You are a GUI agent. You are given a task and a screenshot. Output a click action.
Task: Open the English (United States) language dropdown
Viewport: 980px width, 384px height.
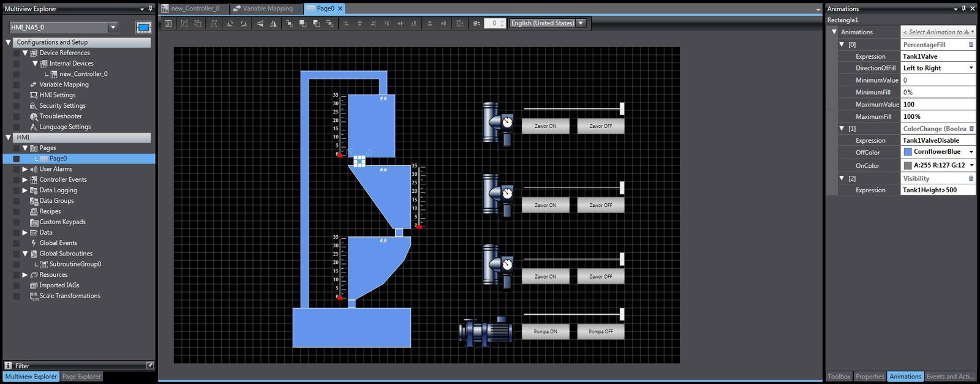[x=581, y=23]
